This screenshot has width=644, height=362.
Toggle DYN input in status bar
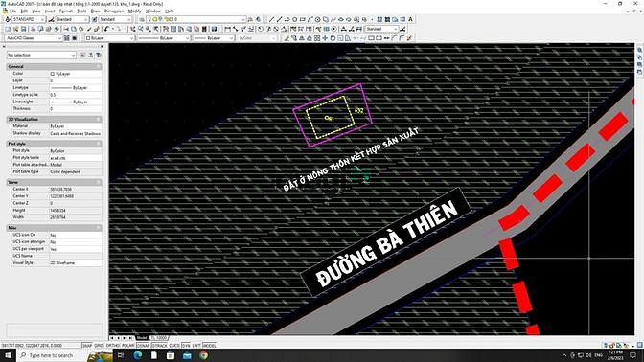(186, 346)
